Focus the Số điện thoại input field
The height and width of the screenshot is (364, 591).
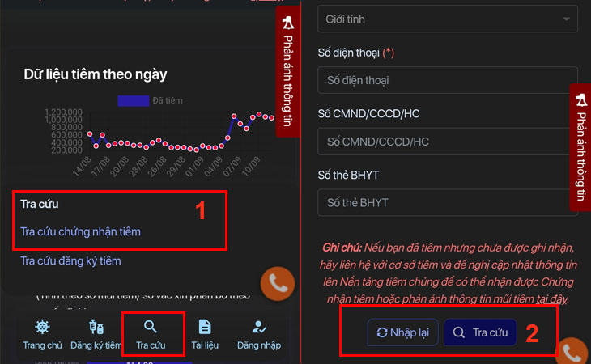point(448,80)
